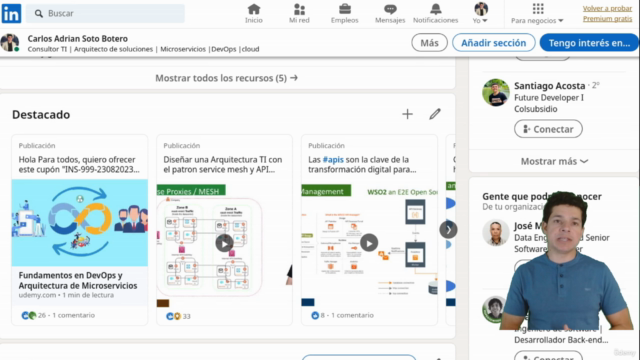Open the Empleos jobs tab

(x=344, y=13)
